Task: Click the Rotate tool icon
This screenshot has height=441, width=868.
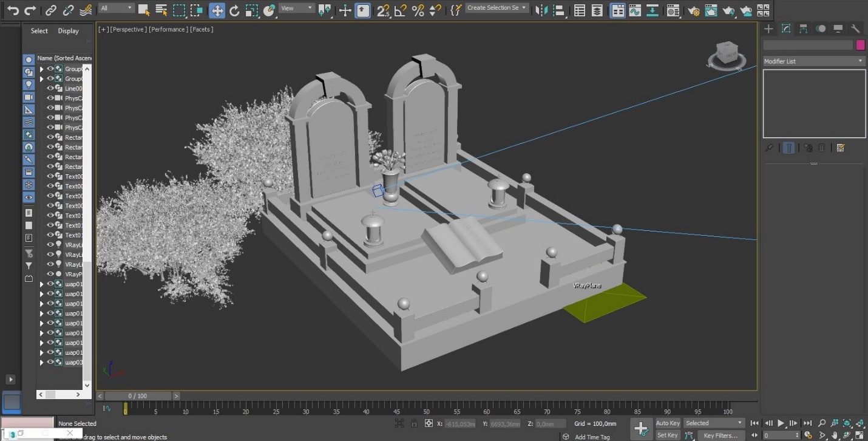Action: 234,10
